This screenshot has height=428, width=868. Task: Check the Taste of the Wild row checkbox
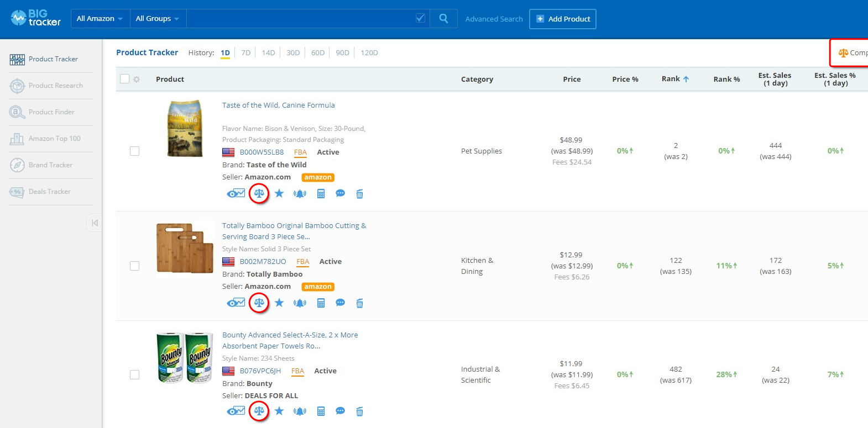[x=134, y=151]
